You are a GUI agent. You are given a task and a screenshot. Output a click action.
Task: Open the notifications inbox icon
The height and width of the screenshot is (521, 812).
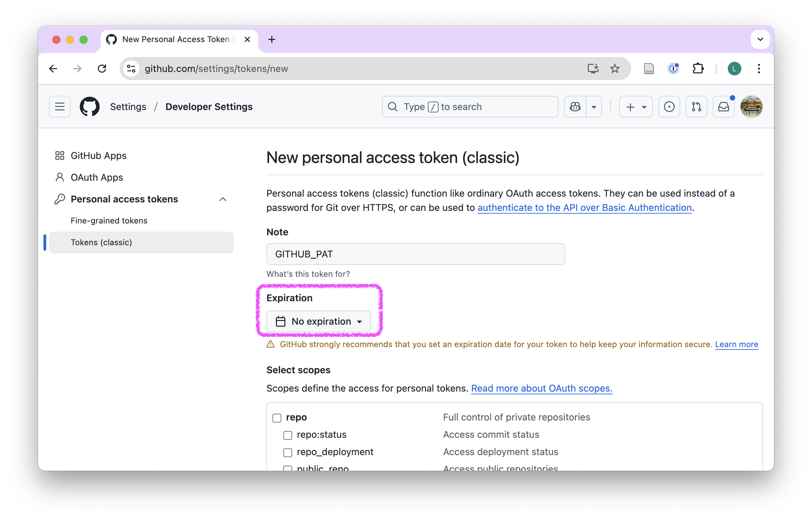(x=723, y=107)
